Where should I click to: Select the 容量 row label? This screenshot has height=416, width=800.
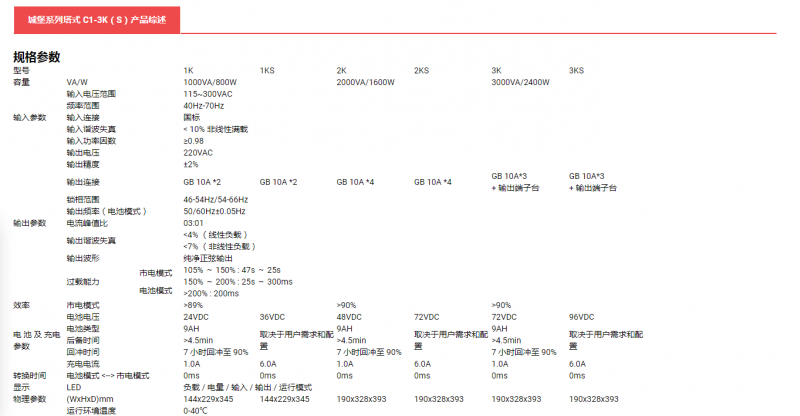[x=21, y=82]
